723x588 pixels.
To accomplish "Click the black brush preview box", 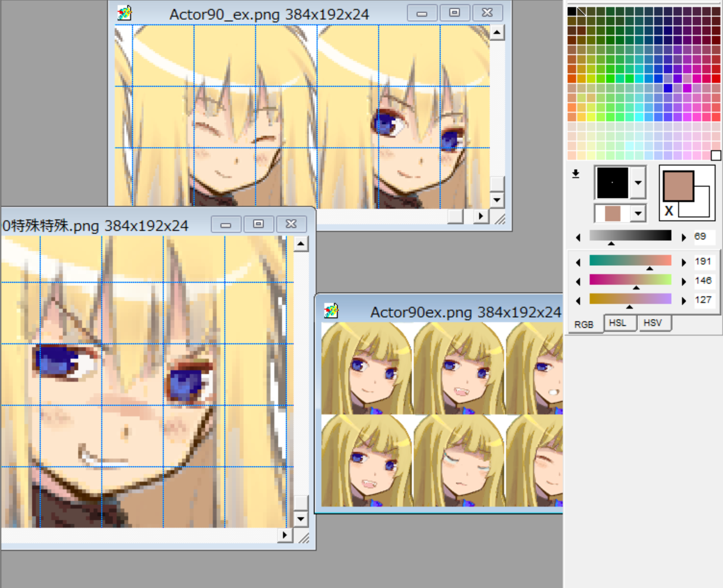I will click(x=612, y=183).
